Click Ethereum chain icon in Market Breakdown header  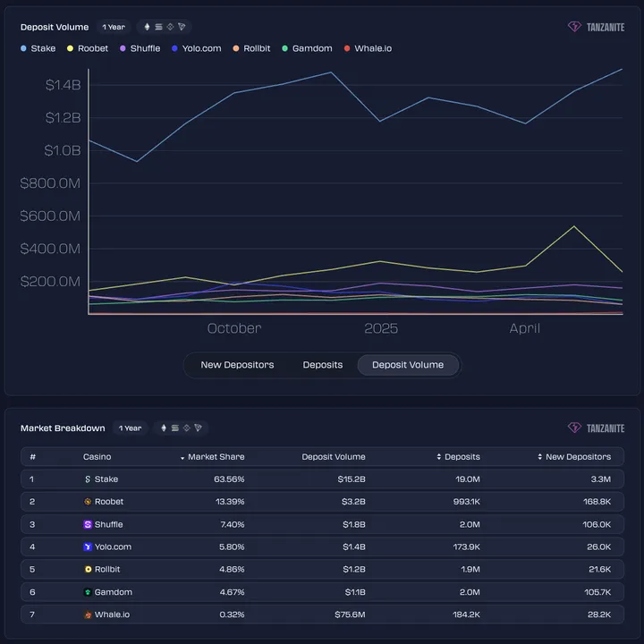click(164, 428)
